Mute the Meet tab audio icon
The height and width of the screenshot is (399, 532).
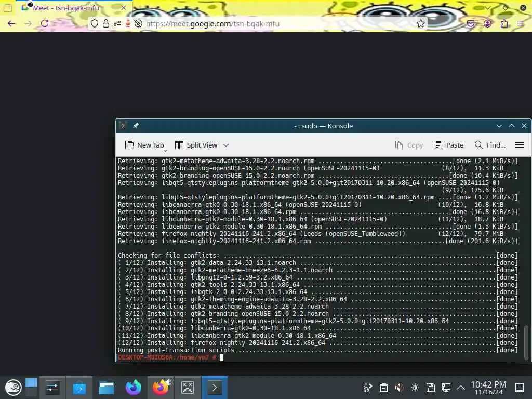coord(30,4)
